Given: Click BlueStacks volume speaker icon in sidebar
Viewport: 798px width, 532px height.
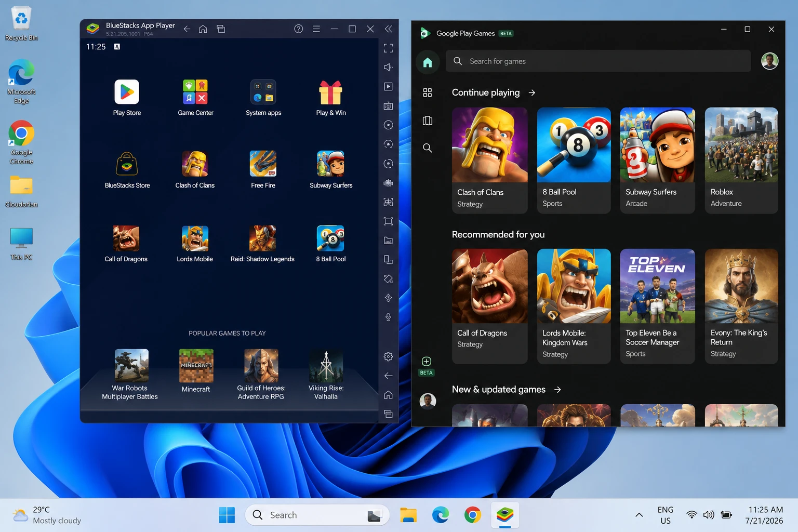Looking at the screenshot, I should point(388,67).
